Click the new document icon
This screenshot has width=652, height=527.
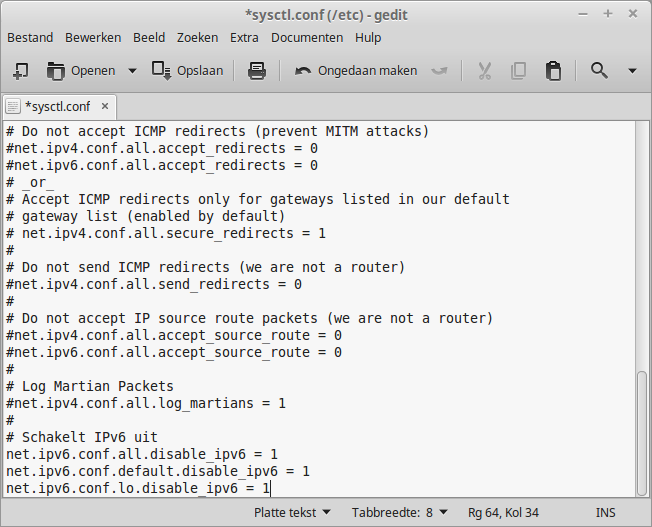pyautogui.click(x=20, y=71)
